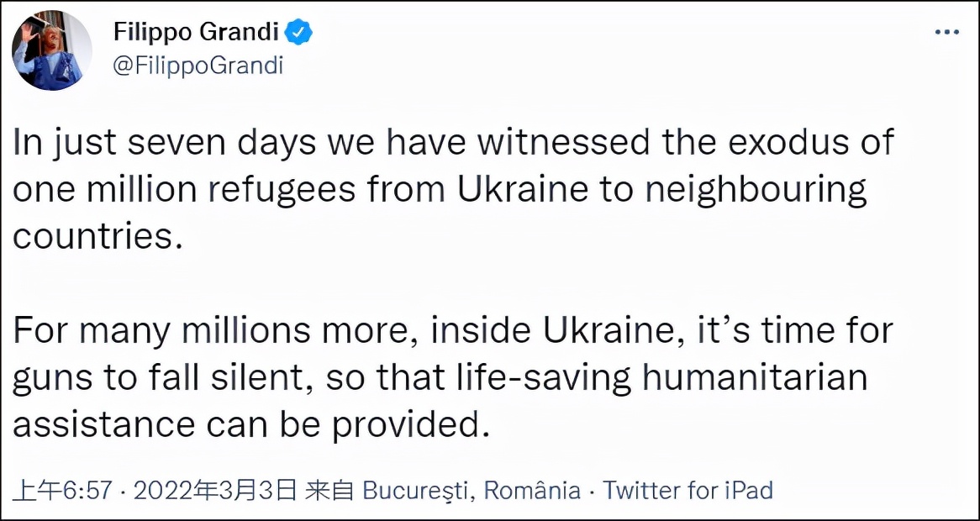Open Filippo Grandi's profile avatar photo
The height and width of the screenshot is (521, 980).
(x=51, y=51)
